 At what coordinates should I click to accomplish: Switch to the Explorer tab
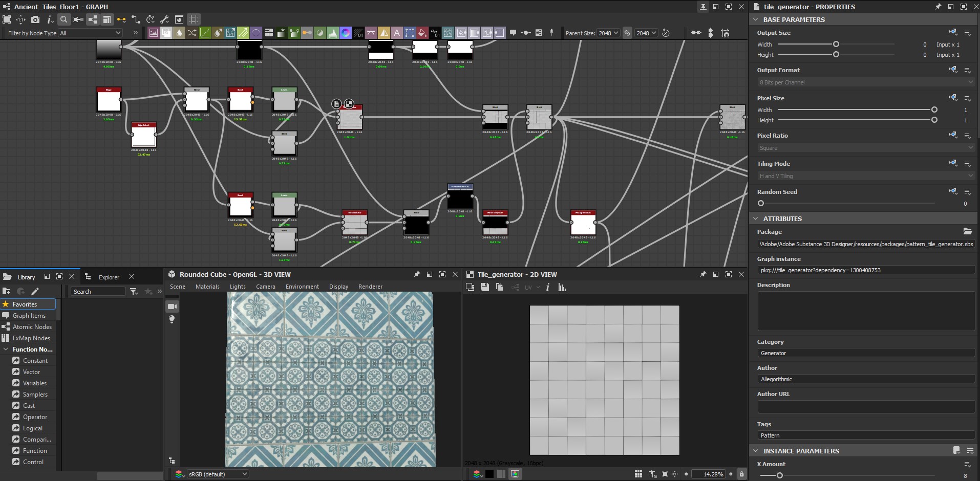pos(109,277)
